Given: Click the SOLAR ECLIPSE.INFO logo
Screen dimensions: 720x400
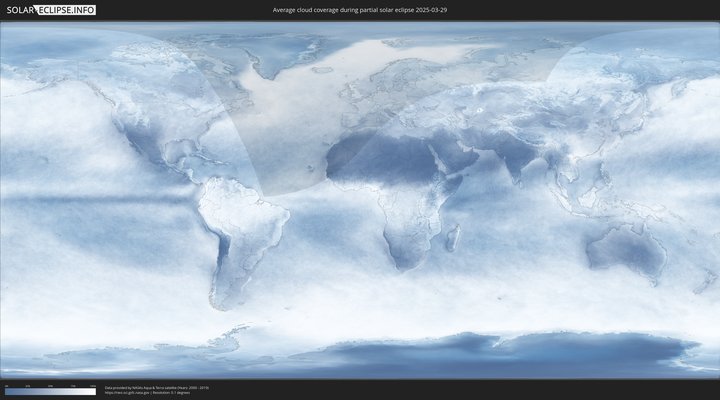Looking at the screenshot, I should [51, 10].
